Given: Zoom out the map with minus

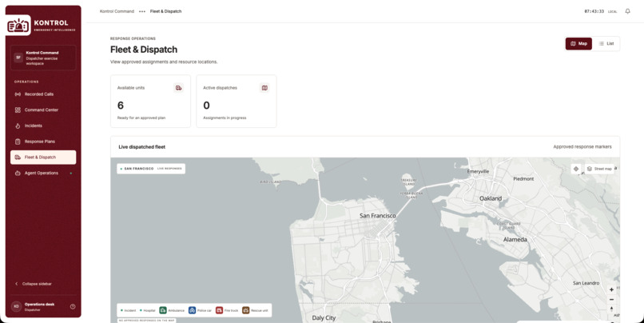Looking at the screenshot, I should click(611, 300).
